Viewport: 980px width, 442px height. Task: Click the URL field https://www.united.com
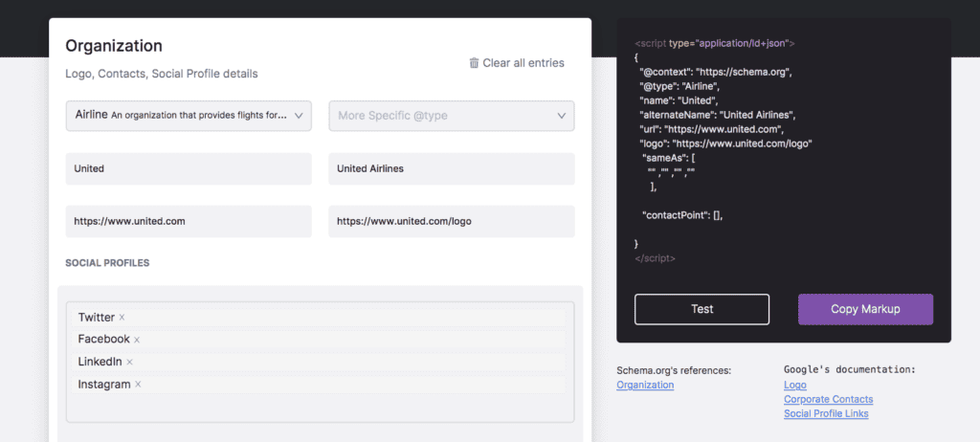click(189, 221)
